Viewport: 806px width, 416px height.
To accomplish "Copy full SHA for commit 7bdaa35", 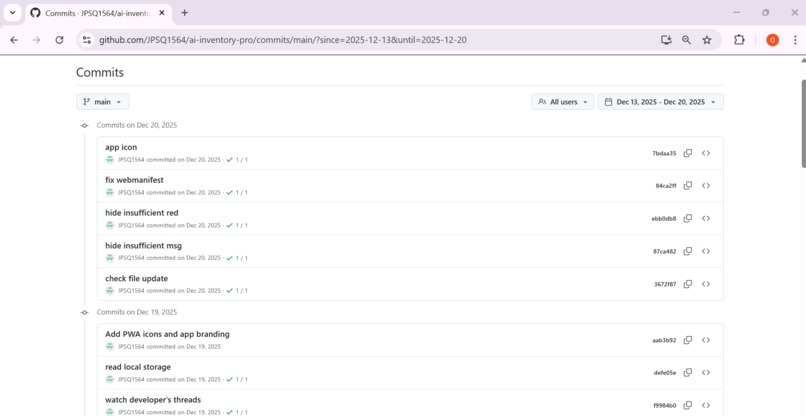I will click(x=687, y=153).
